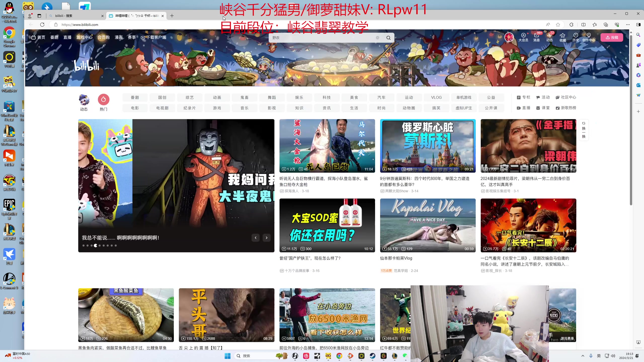Show hidden system tray icons
This screenshot has width=644, height=362.
pyautogui.click(x=583, y=356)
